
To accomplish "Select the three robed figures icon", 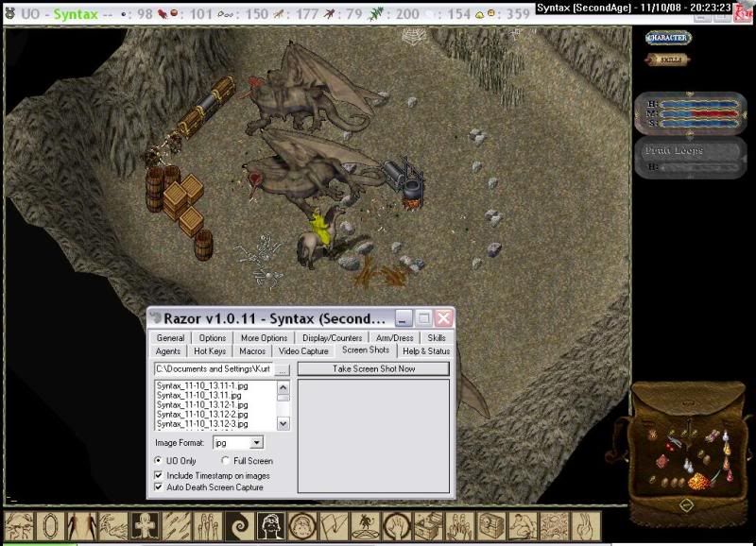I will coord(207,526).
